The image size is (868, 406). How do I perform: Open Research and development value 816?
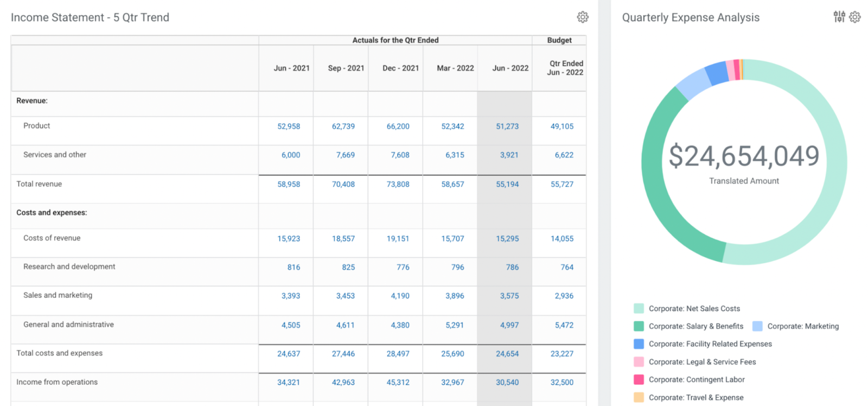(x=294, y=268)
